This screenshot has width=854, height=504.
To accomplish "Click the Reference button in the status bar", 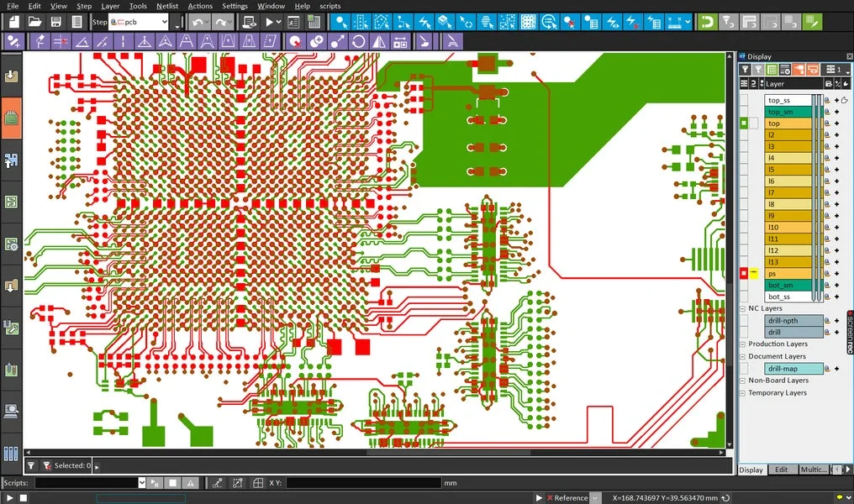I will tap(570, 496).
